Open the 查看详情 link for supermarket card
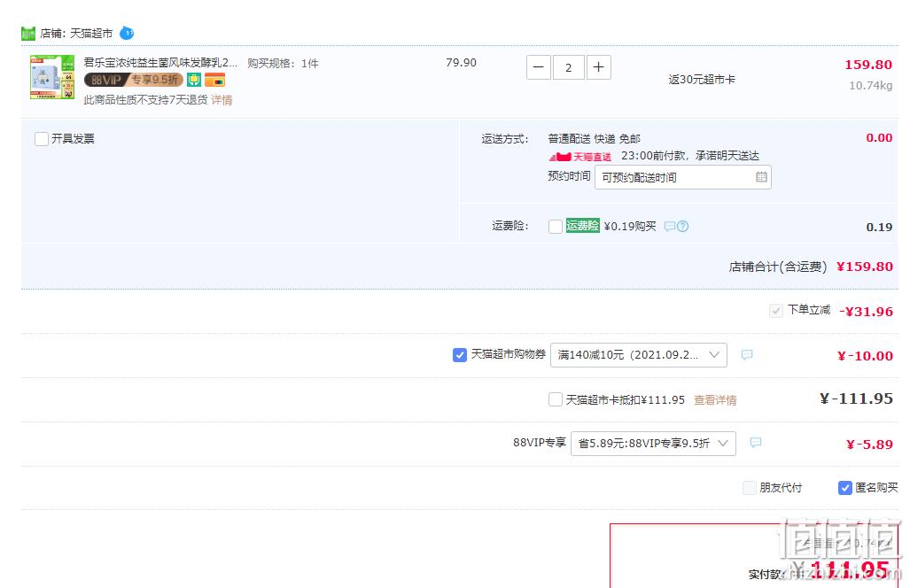Viewport: 910px width, 588px height. tap(715, 400)
